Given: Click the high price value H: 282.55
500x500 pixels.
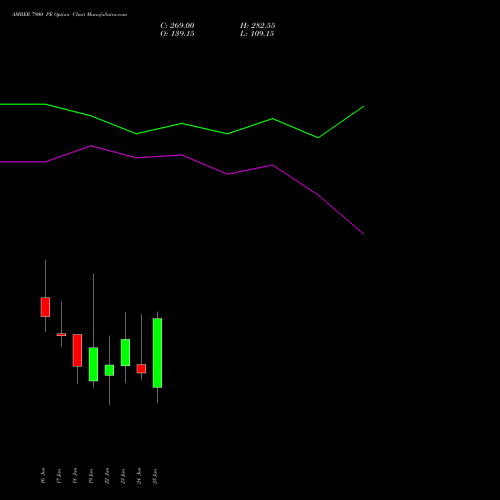Looking at the screenshot, I should pos(257,25).
